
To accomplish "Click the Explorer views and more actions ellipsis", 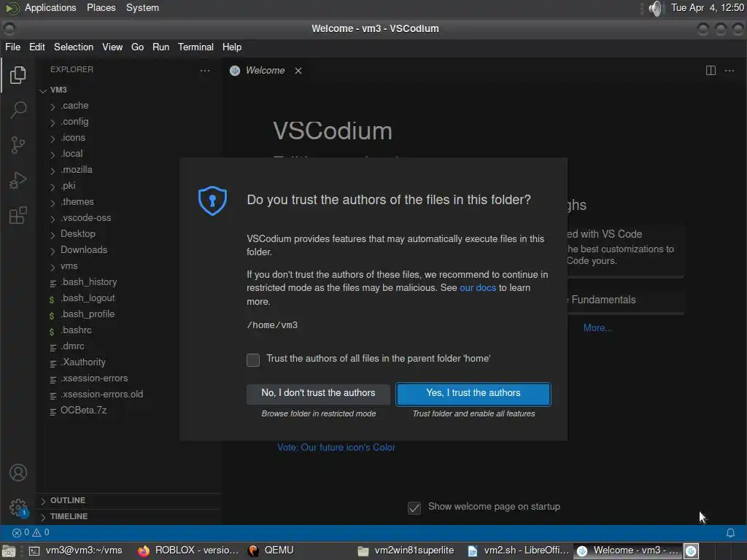I will 205,71.
